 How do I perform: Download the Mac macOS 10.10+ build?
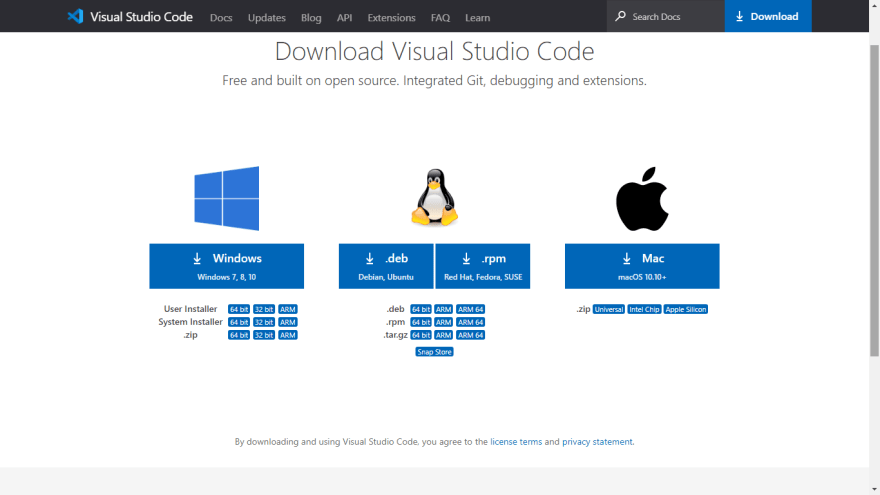coord(642,266)
